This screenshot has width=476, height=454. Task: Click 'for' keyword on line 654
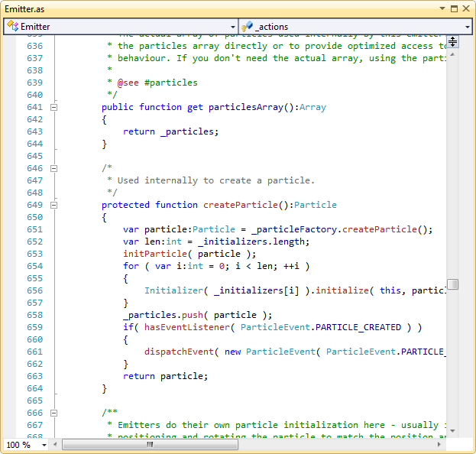[x=131, y=266]
